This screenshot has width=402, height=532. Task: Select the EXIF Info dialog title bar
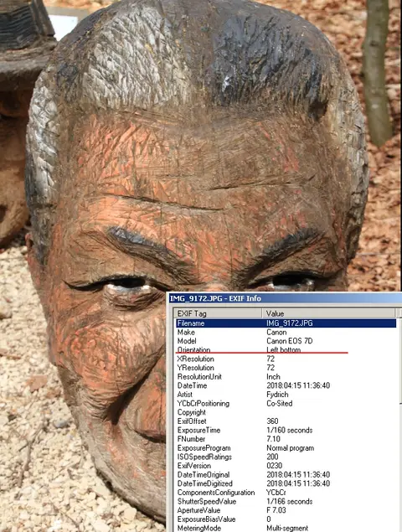(x=286, y=298)
